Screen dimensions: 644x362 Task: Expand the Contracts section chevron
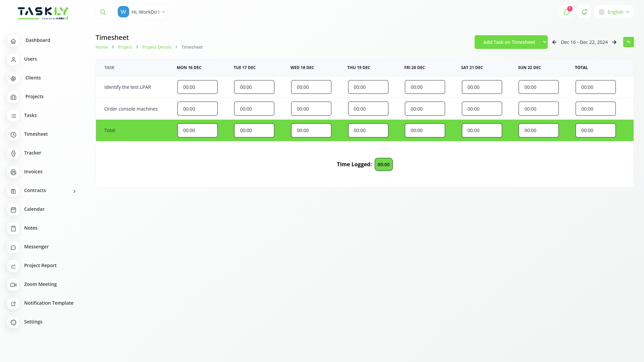tap(74, 191)
